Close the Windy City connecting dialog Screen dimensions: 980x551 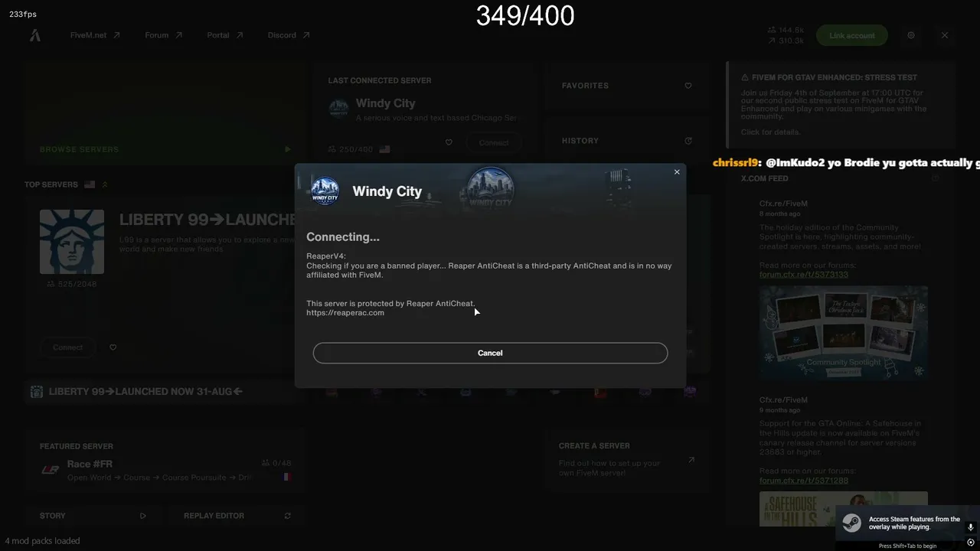click(x=677, y=172)
